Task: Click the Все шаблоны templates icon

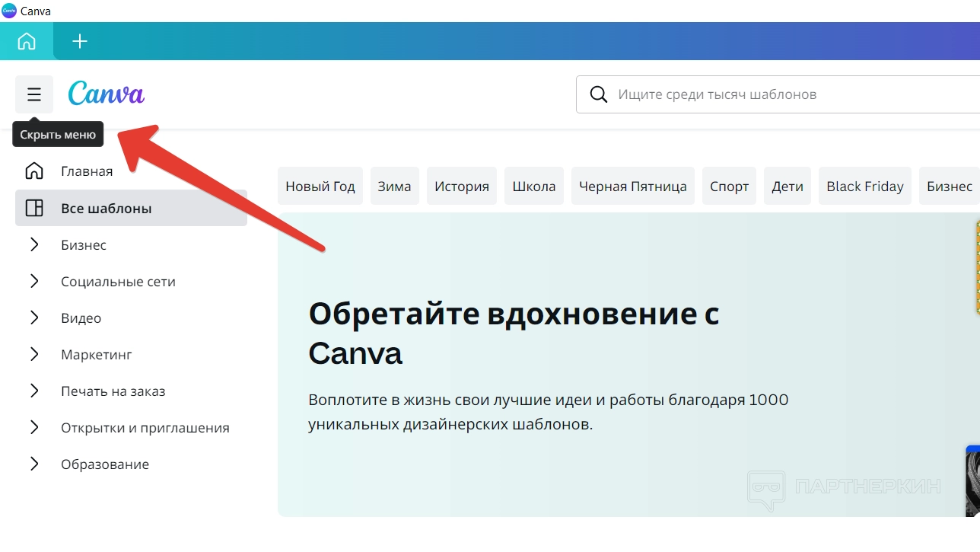Action: point(34,208)
